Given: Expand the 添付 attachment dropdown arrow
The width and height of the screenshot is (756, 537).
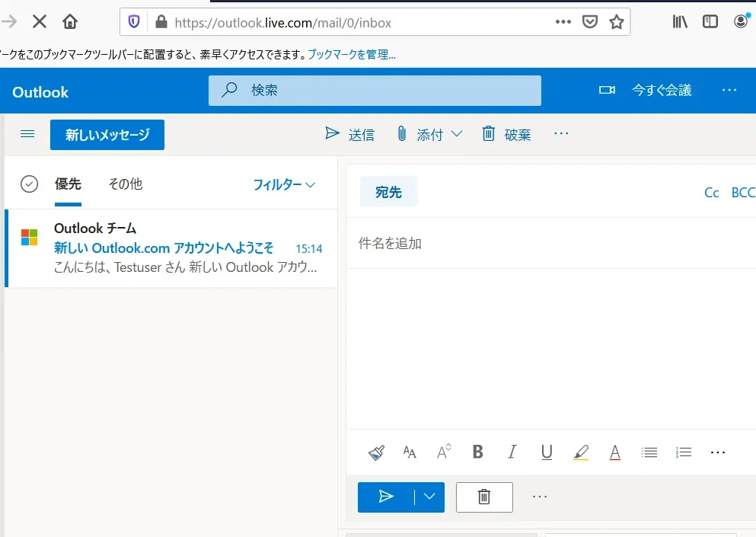Looking at the screenshot, I should [457, 134].
